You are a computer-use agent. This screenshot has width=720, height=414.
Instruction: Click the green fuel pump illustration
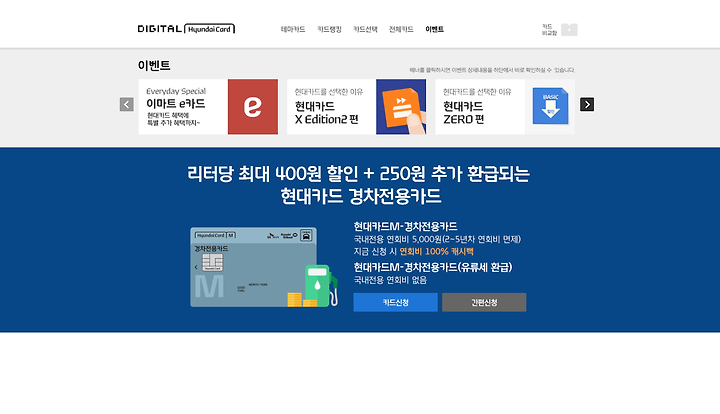click(x=321, y=285)
